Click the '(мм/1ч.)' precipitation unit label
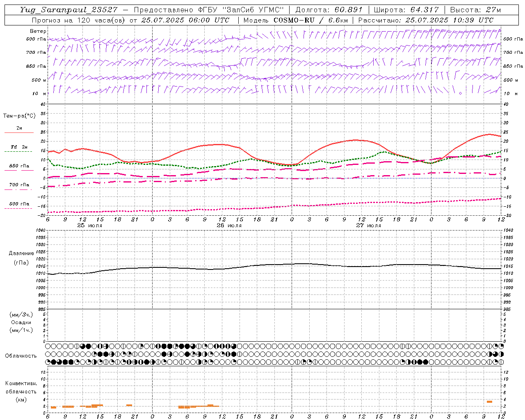This screenshot has height=420, width=525. coord(21,330)
